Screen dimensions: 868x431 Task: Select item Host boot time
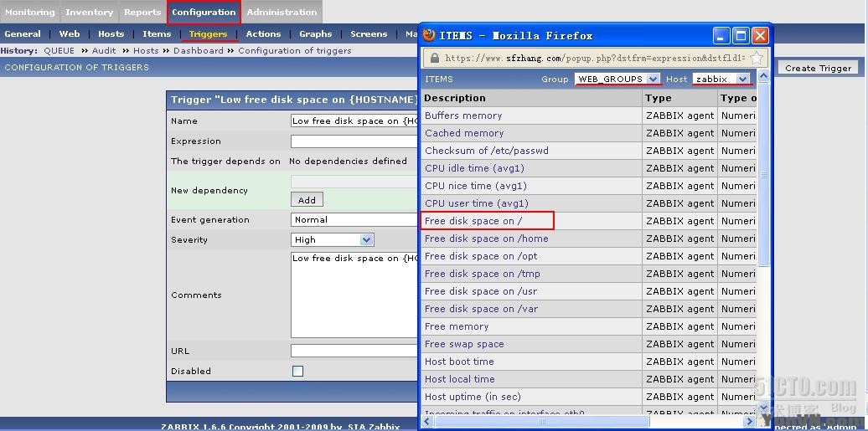point(459,362)
